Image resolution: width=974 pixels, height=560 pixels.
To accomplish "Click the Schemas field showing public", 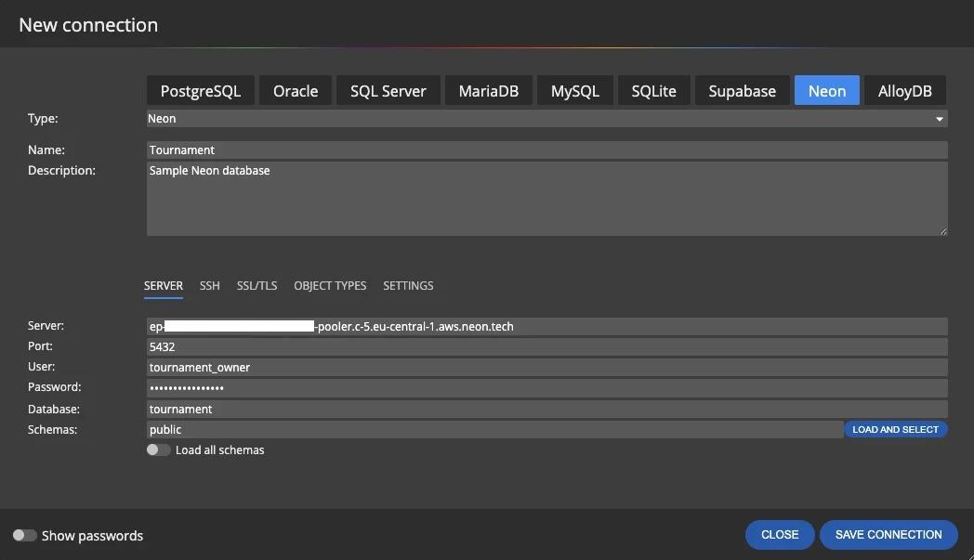I will (x=494, y=430).
